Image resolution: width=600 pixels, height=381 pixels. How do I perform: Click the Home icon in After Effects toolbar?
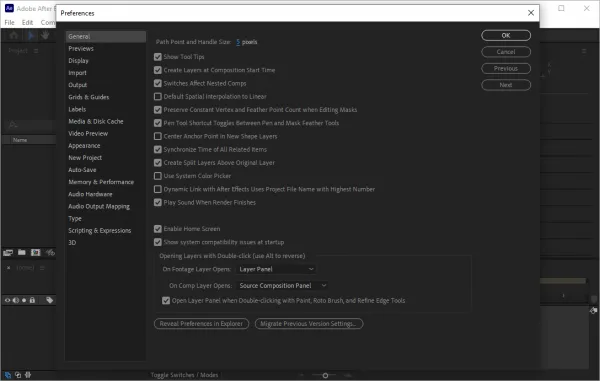[14, 36]
